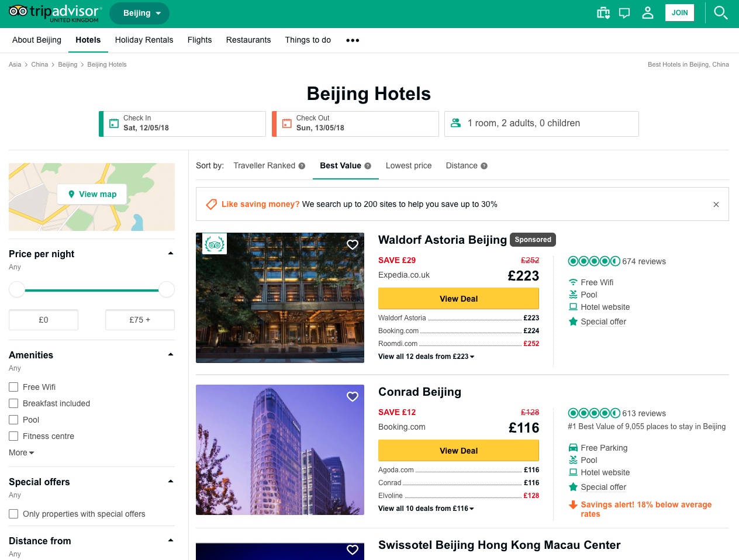Viewport: 739px width, 560px height.
Task: Click the Conrad Free Parking car icon
Action: click(574, 448)
